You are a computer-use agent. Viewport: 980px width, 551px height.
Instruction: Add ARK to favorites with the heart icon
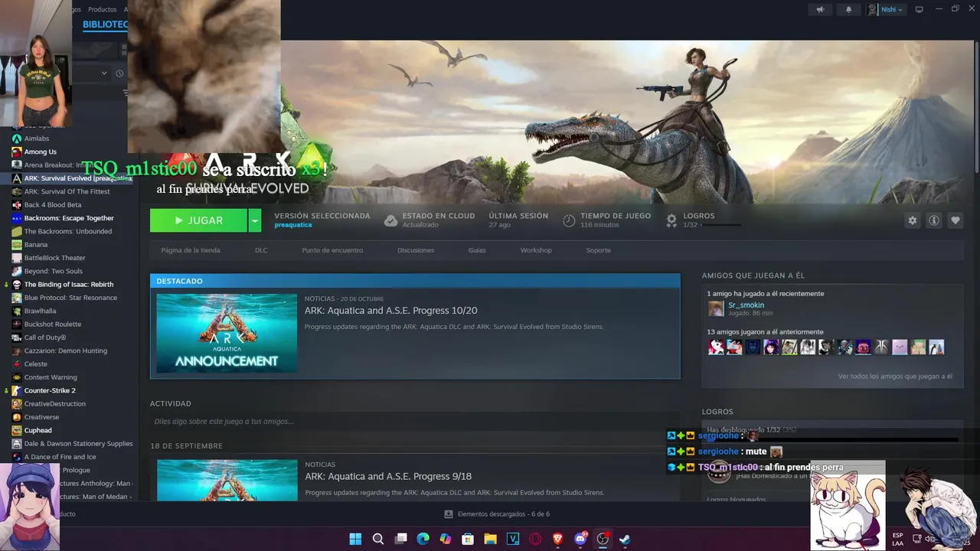(955, 220)
